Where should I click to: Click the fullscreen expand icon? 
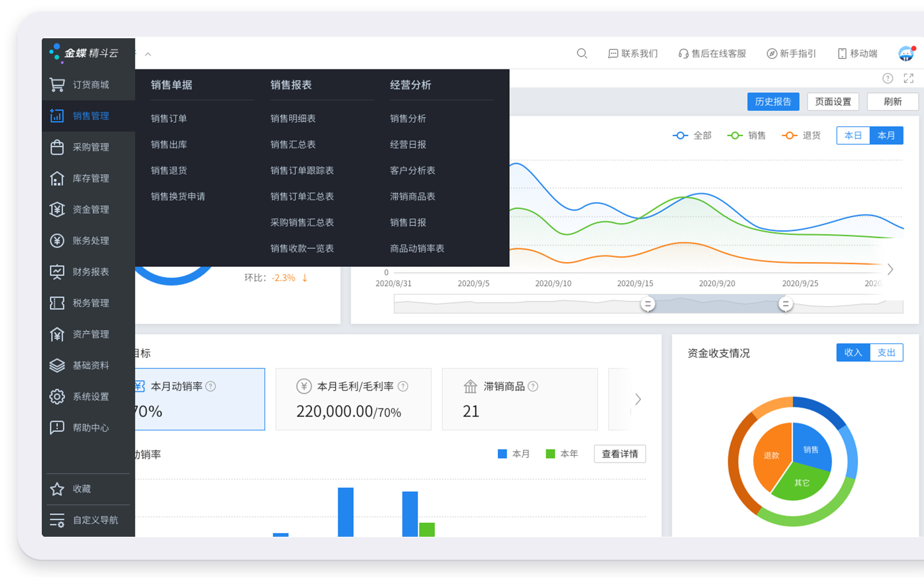pos(908,78)
